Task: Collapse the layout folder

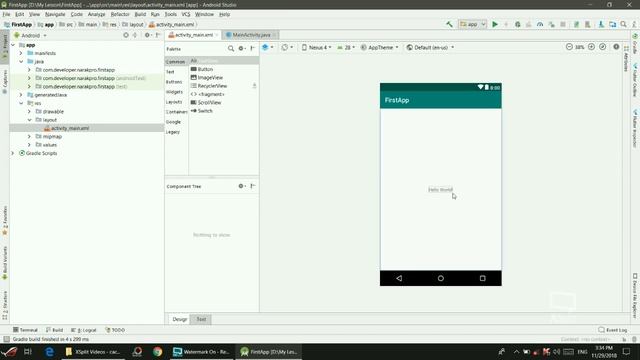Action: pyautogui.click(x=29, y=120)
